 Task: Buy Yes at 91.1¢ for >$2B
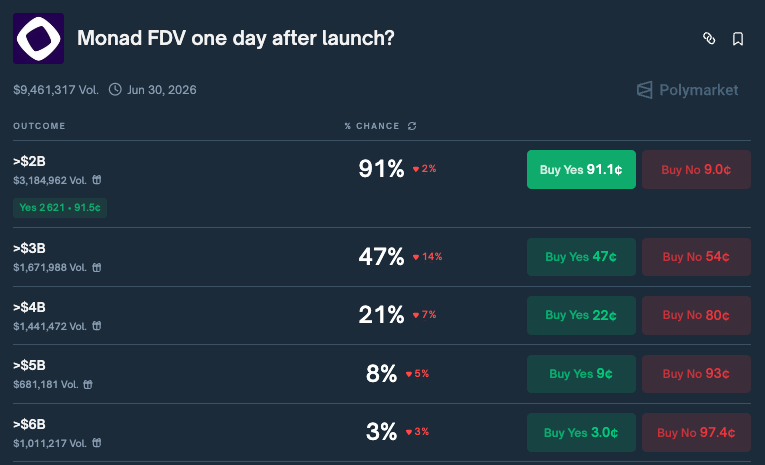pos(581,169)
